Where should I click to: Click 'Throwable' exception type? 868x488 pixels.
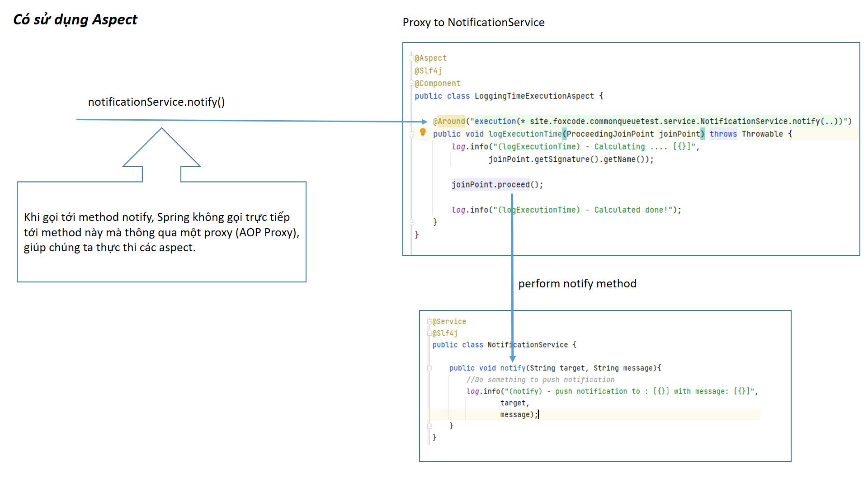(x=762, y=134)
